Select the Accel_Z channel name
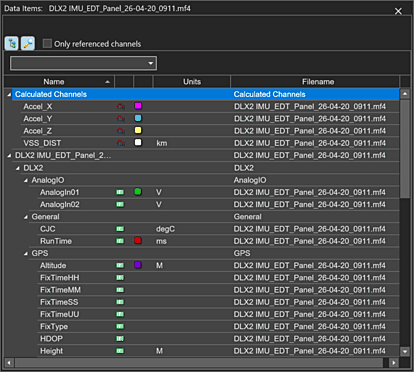Viewport: 414px width, 372px height. coord(37,131)
